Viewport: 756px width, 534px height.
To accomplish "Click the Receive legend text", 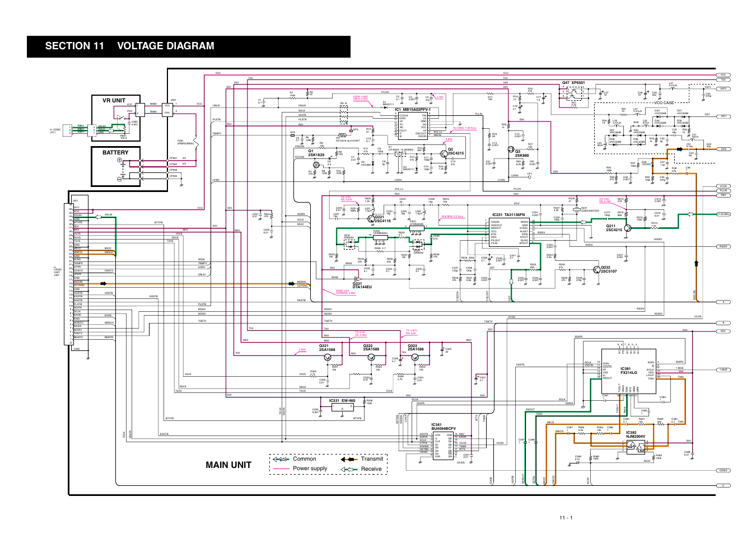I will (x=371, y=469).
